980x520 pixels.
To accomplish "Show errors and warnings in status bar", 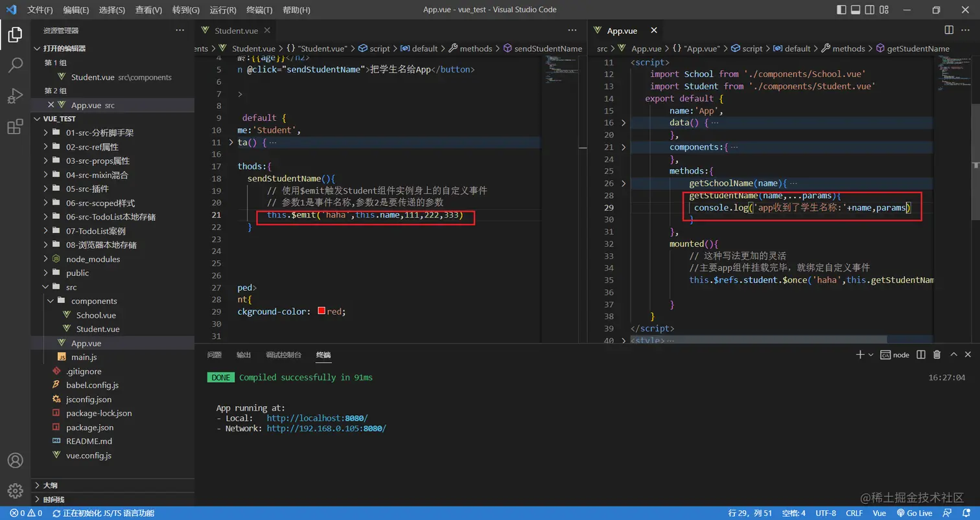I will [x=26, y=513].
